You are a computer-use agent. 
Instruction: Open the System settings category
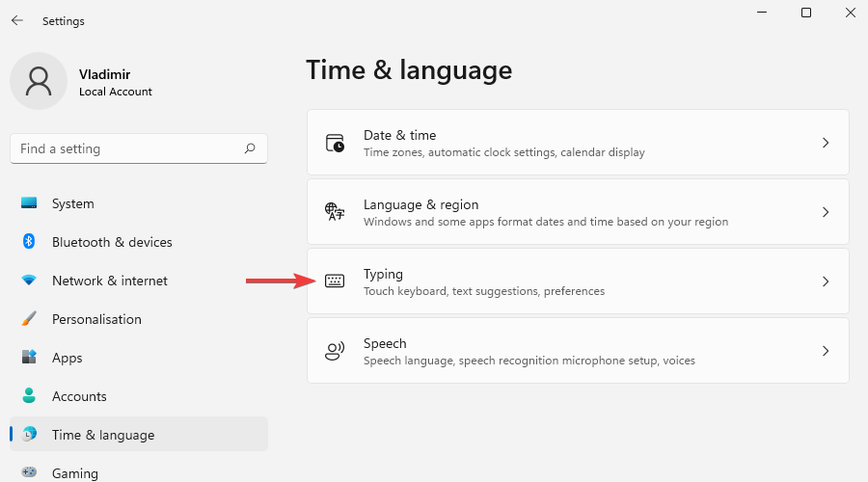[72, 203]
